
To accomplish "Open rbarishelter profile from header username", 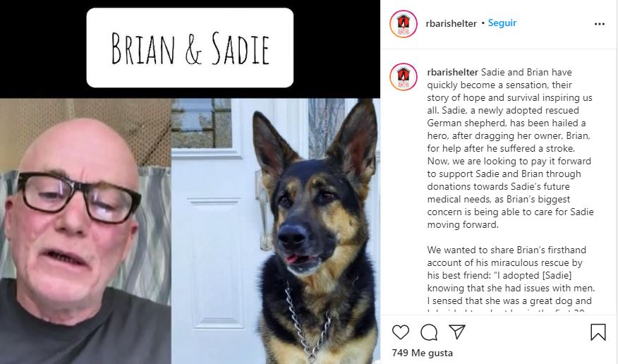I will pos(452,24).
